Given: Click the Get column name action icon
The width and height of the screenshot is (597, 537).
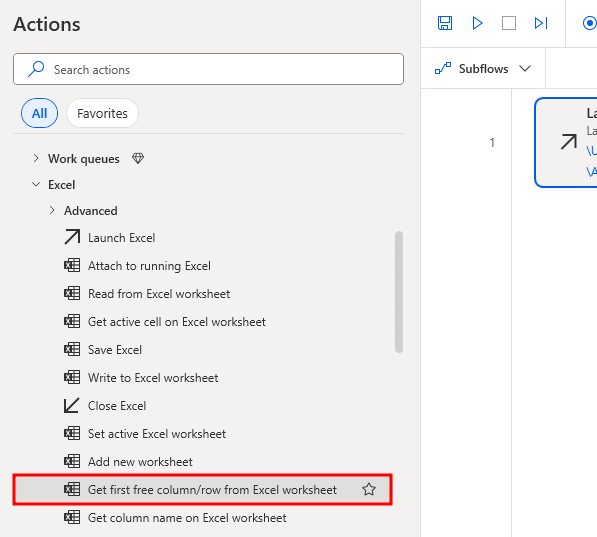Looking at the screenshot, I should (x=72, y=517).
